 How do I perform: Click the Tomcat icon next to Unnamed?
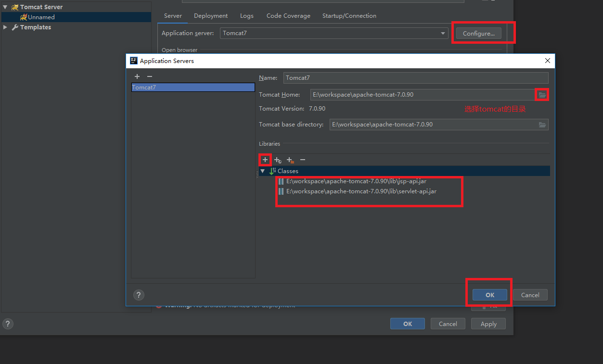click(23, 17)
